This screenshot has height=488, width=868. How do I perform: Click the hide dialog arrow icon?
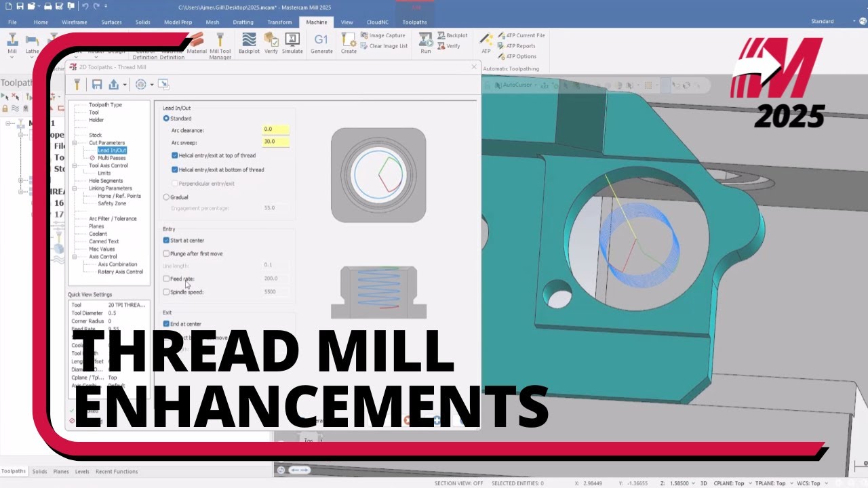[x=163, y=84]
